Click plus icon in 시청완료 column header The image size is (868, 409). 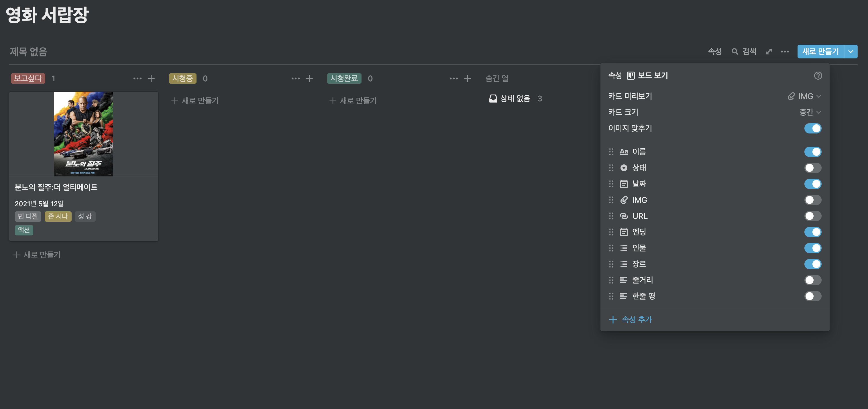click(467, 78)
